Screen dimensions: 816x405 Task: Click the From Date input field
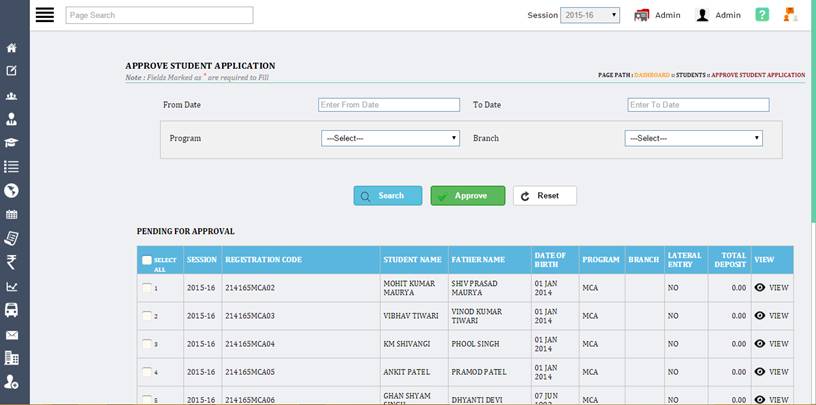[375, 105]
